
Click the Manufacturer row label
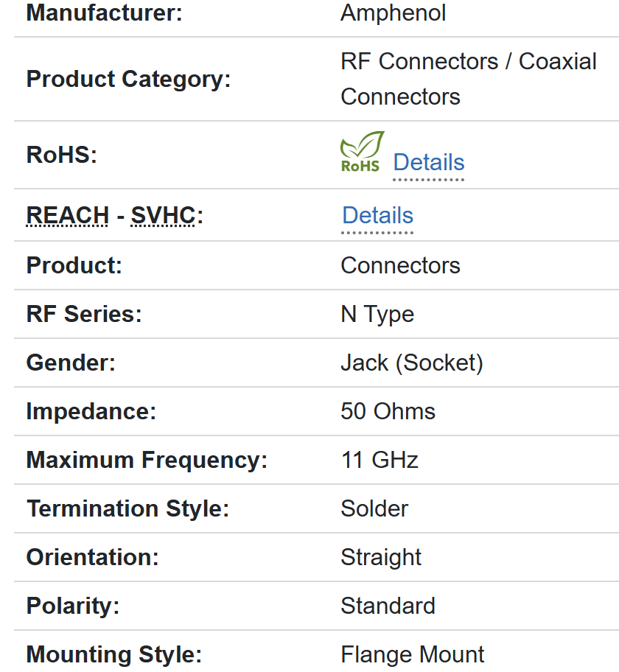coord(104,13)
